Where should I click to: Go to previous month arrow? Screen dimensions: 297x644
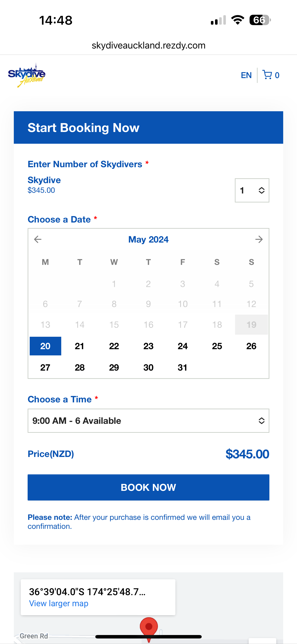point(38,239)
